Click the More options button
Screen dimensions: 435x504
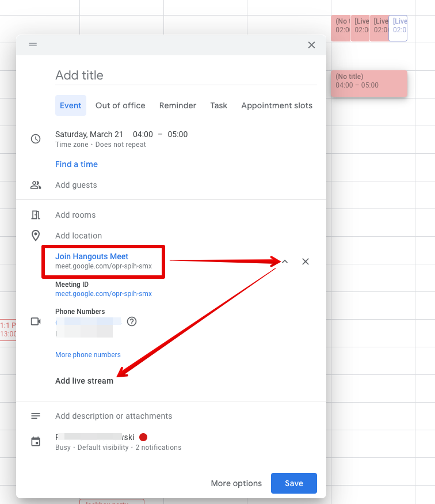(x=236, y=483)
